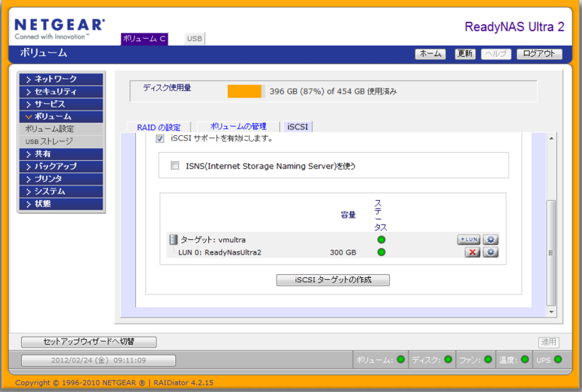Click the ファン status LED in footer

coord(488,359)
